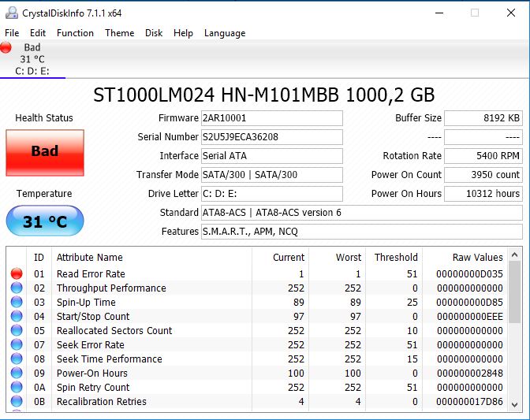Click the scroll up arrow of attribute list
This screenshot has height=420, width=530.
[514, 255]
